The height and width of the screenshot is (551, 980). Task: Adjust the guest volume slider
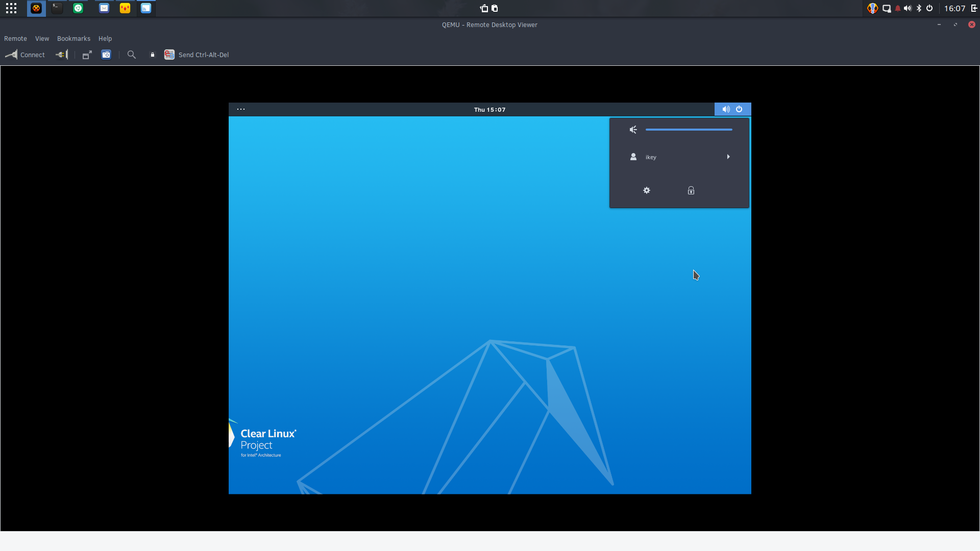[x=689, y=130]
